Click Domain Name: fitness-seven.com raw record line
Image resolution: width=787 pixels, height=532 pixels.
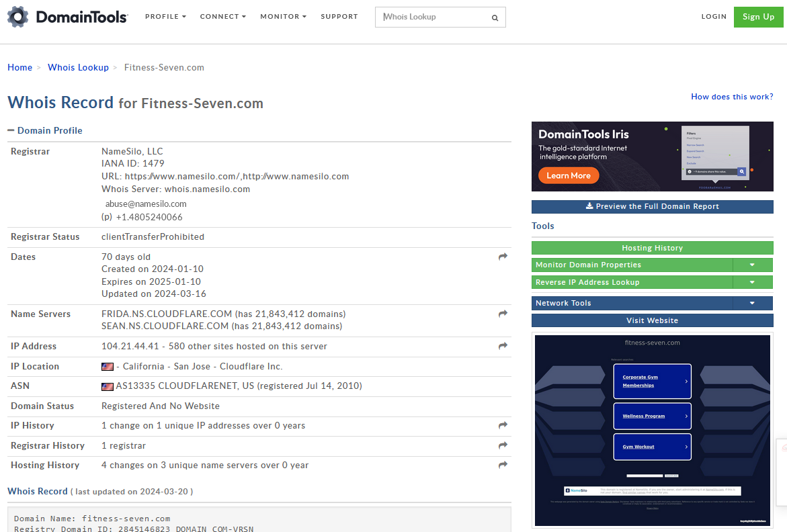[x=92, y=519]
